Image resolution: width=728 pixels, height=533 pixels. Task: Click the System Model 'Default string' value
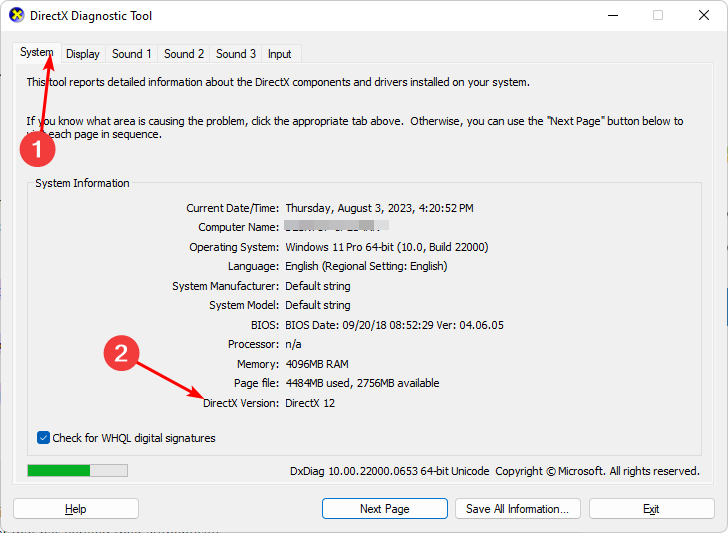click(x=318, y=306)
